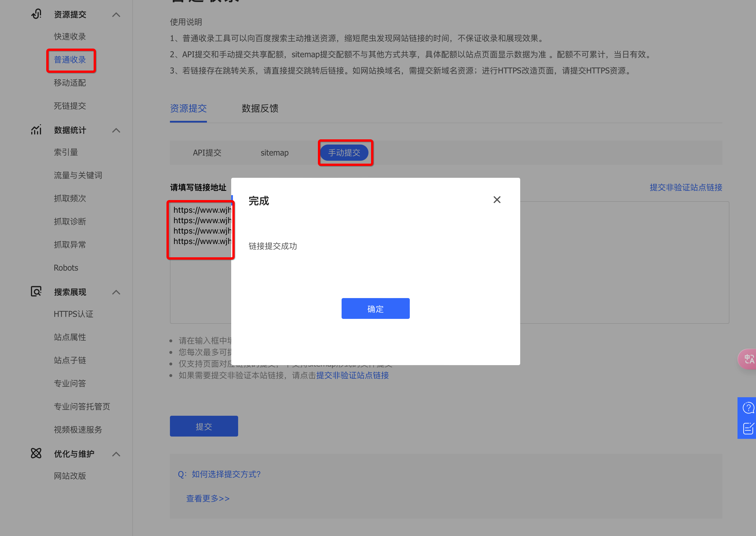Collapse the 数据统计 section chevron

[116, 130]
